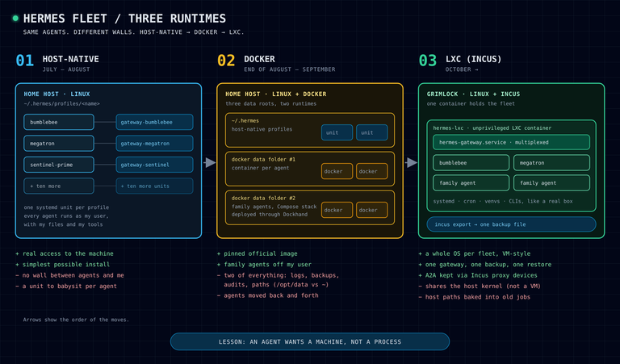The width and height of the screenshot is (620, 364).
Task: Click the green dot beside the Hermes Fleet title
Action: tap(15, 19)
